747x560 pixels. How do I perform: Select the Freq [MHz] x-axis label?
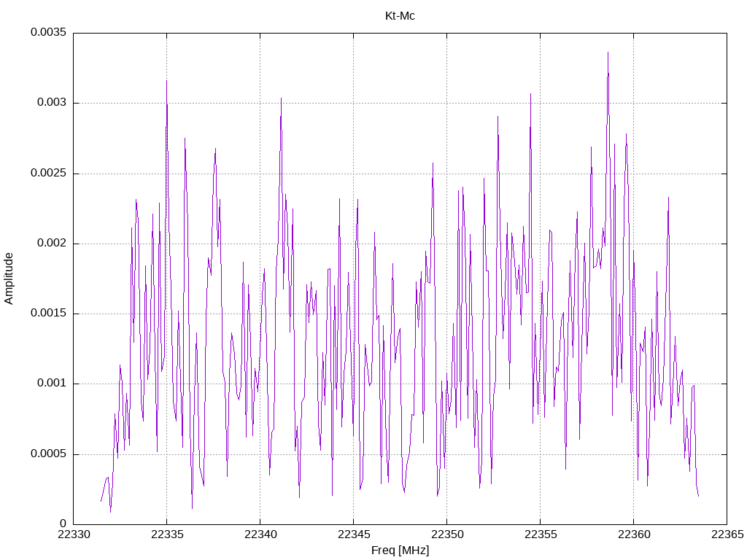pos(400,551)
